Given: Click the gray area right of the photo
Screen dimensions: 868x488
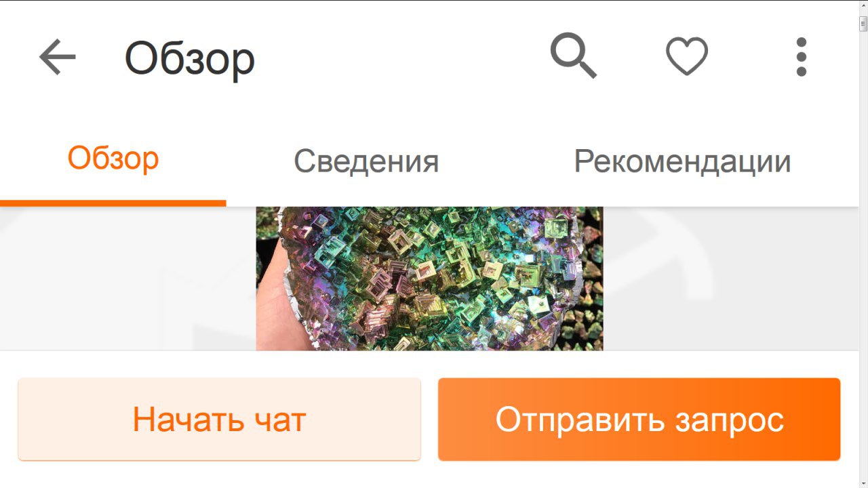Looking at the screenshot, I should (730, 279).
